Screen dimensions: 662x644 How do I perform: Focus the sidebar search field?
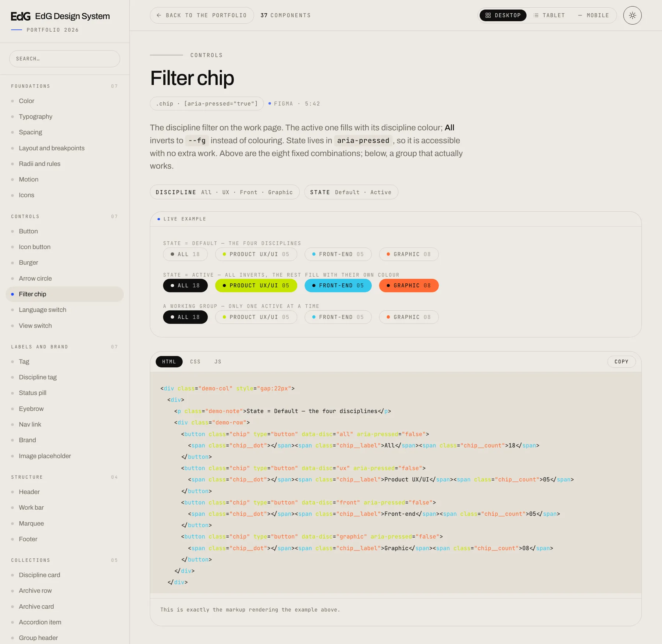pos(65,59)
